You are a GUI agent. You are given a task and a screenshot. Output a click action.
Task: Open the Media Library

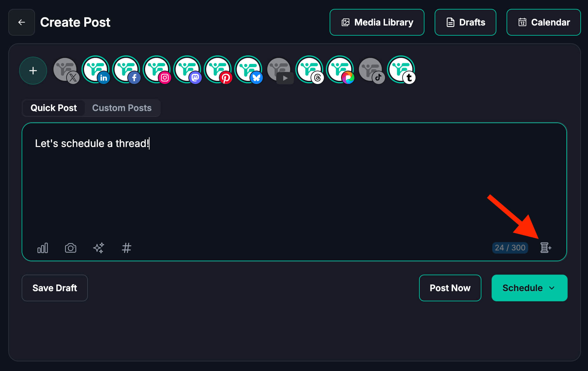pos(377,22)
